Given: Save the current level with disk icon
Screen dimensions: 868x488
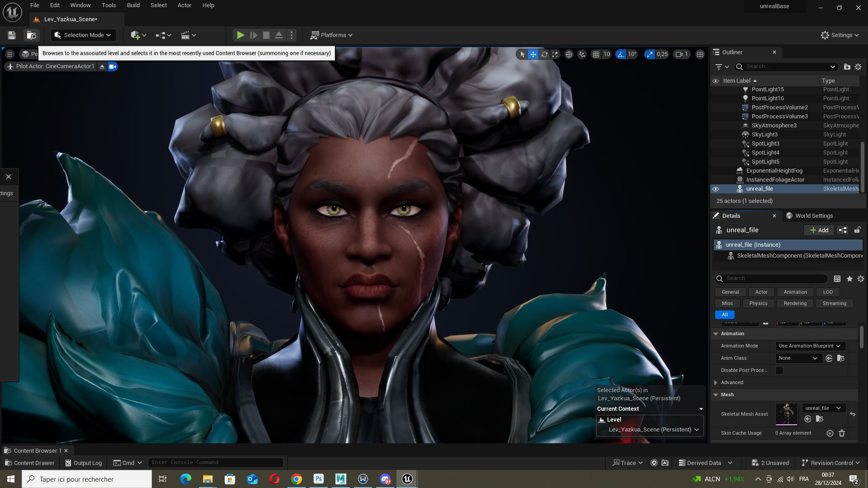Looking at the screenshot, I should (x=12, y=35).
